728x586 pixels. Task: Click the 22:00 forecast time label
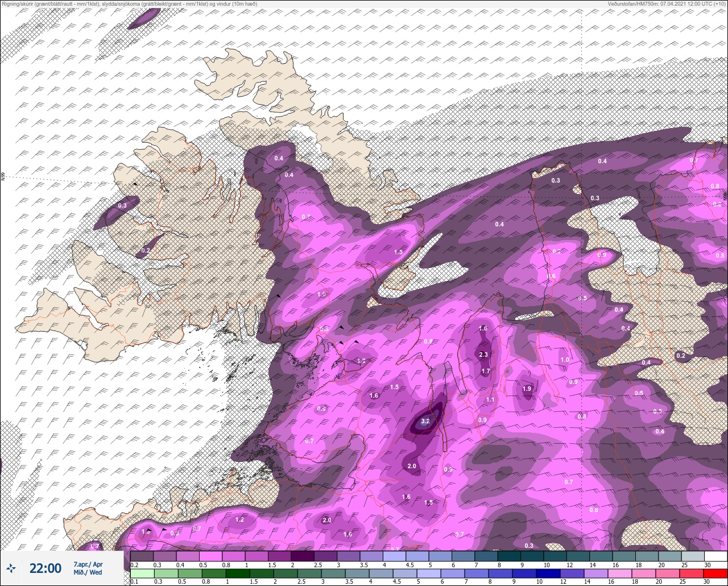pyautogui.click(x=45, y=568)
